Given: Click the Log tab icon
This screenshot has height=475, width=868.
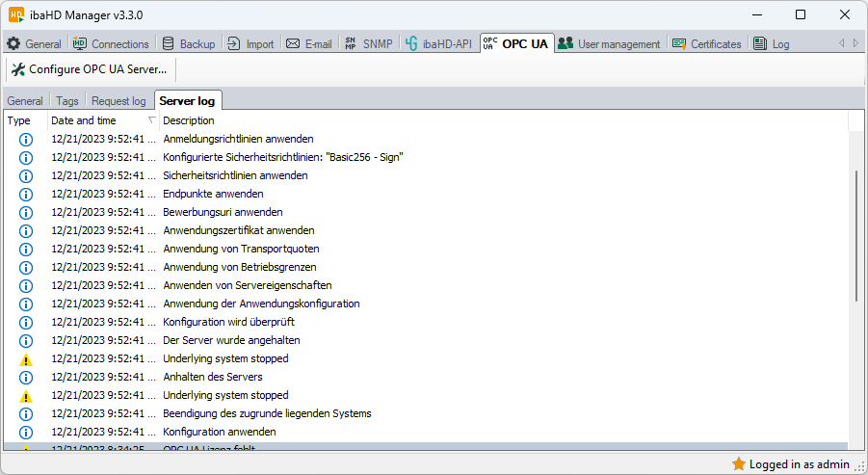Looking at the screenshot, I should (x=760, y=44).
